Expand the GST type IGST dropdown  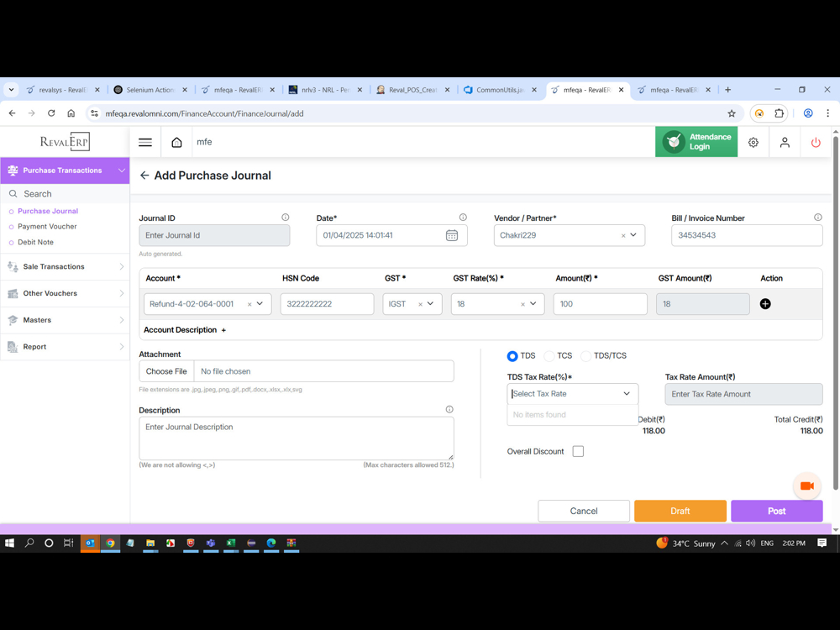[x=430, y=304]
